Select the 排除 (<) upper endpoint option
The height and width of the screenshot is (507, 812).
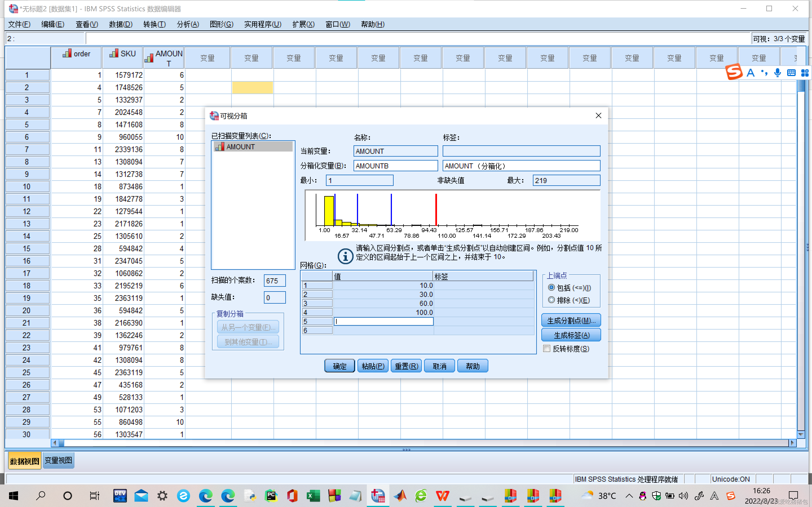[551, 300]
